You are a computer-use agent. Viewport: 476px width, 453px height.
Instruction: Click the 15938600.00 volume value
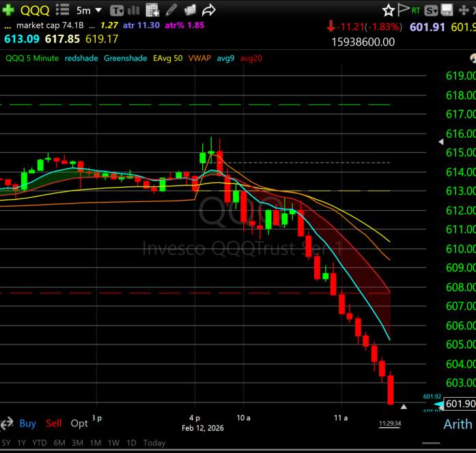tap(363, 42)
